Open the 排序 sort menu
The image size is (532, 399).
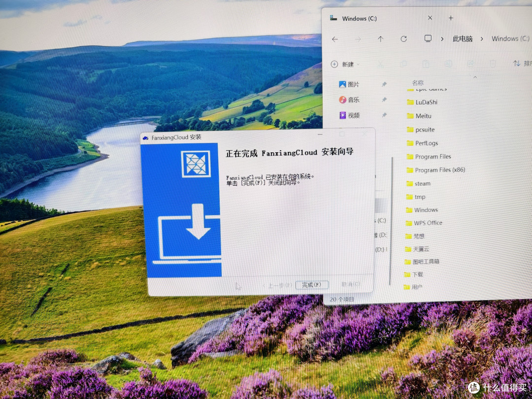[523, 63]
